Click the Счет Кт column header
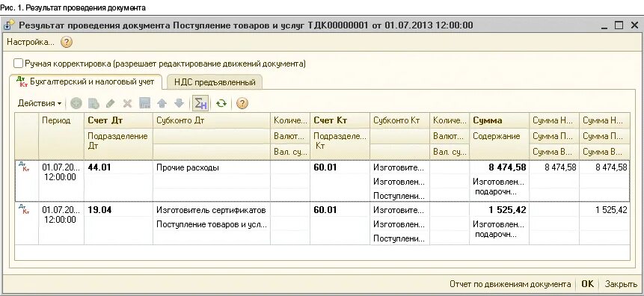644x296 pixels. point(340,120)
